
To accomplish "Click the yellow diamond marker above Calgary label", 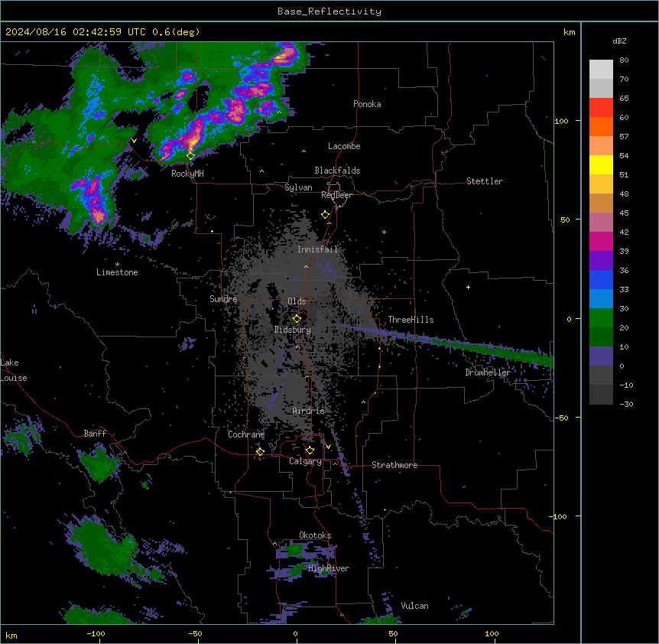I will pos(310,450).
